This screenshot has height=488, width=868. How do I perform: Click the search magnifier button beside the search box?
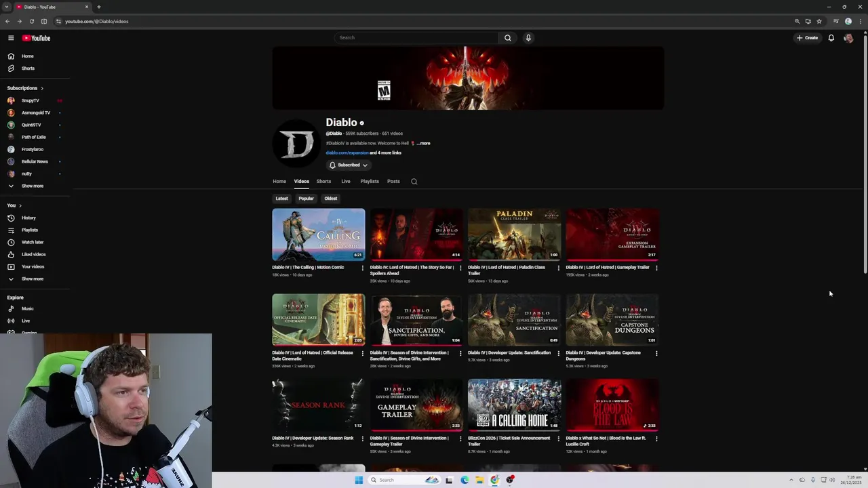(x=507, y=38)
